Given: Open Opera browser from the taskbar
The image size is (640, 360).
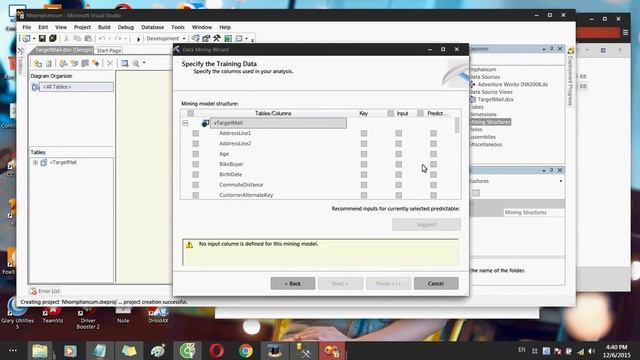Looking at the screenshot, I should [x=216, y=351].
